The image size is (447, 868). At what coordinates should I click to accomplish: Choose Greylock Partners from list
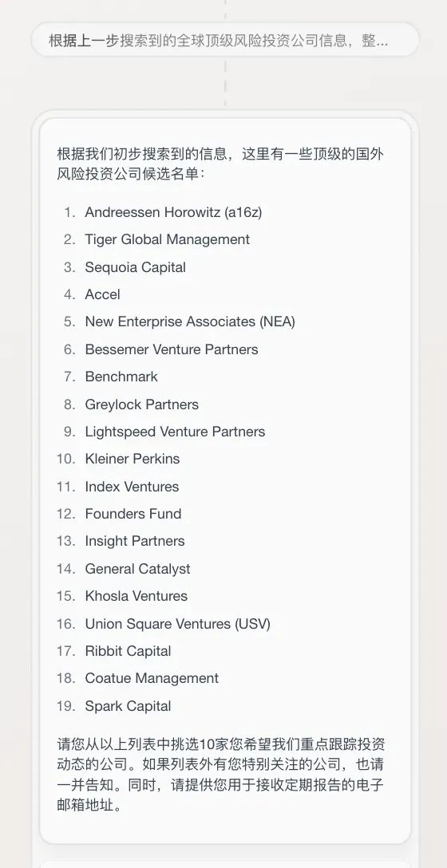(142, 404)
